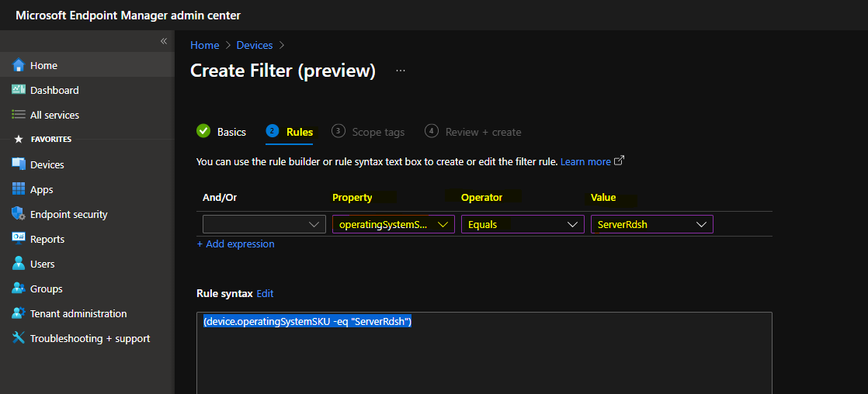Screen dimensions: 868x394
Task: Click the Groups people icon
Action: pyautogui.click(x=19, y=289)
